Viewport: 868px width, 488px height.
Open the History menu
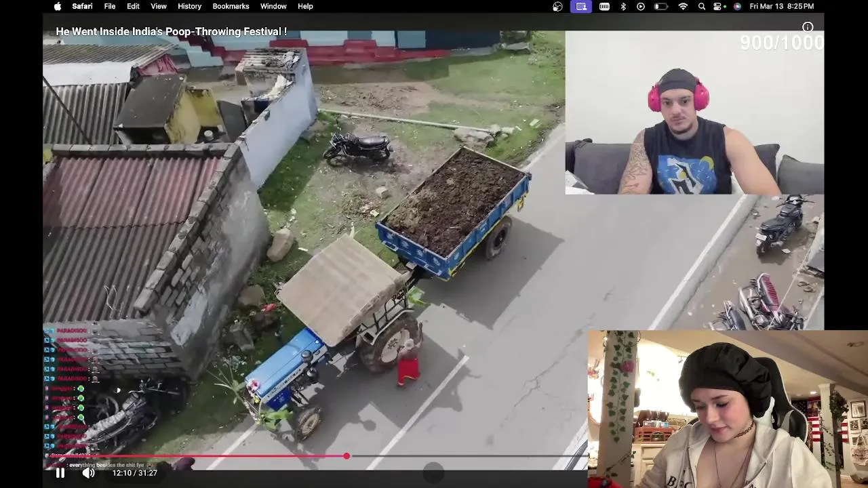coord(189,6)
